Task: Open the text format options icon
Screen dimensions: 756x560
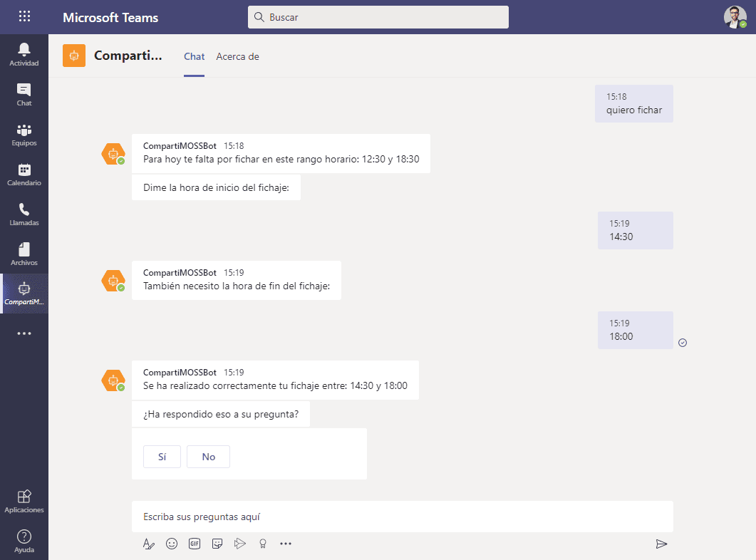Action: click(148, 544)
